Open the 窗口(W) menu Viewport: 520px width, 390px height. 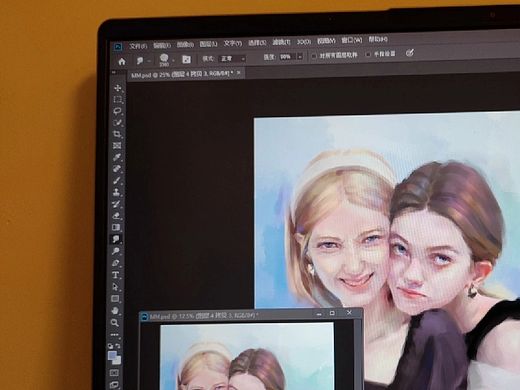point(352,40)
